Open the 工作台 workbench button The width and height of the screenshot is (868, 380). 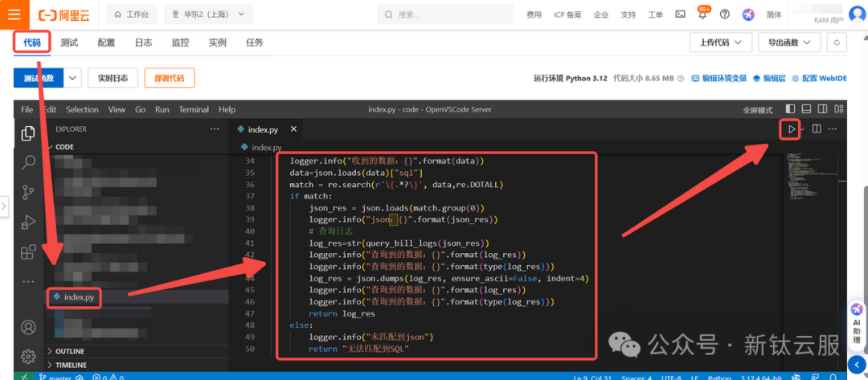coord(131,14)
